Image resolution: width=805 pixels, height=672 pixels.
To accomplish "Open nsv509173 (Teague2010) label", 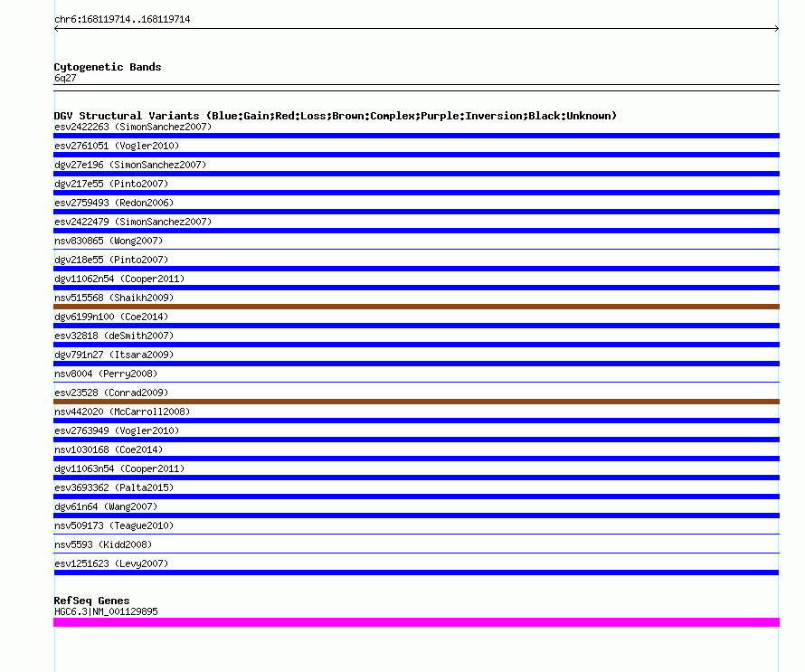I will tap(114, 525).
